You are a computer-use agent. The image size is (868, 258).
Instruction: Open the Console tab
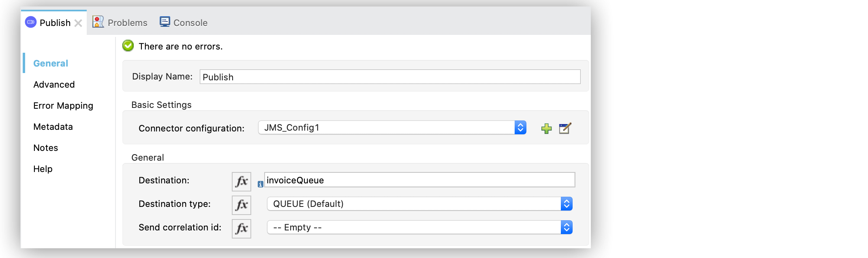click(190, 22)
